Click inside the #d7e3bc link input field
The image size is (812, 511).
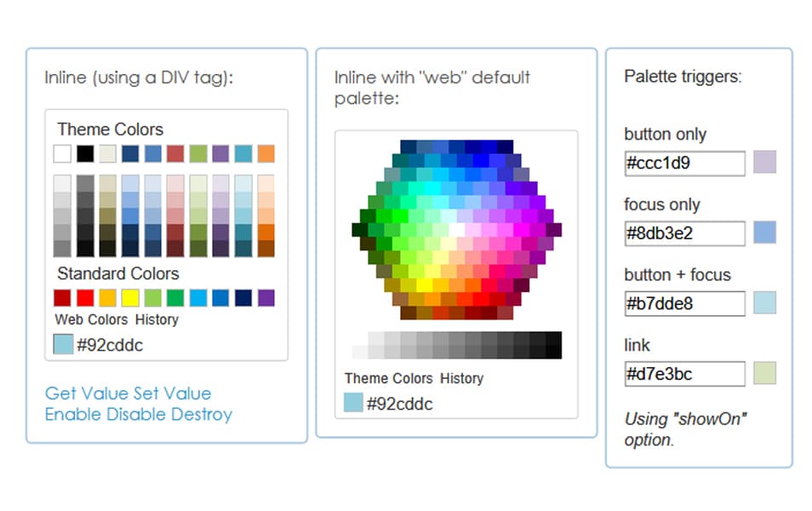click(x=684, y=373)
